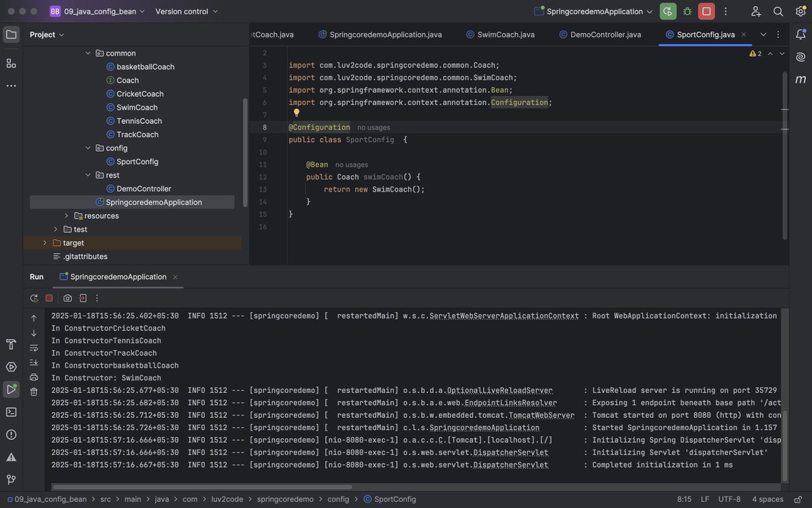Click the console Up arrow icon
This screenshot has height=508, width=812.
click(x=34, y=318)
